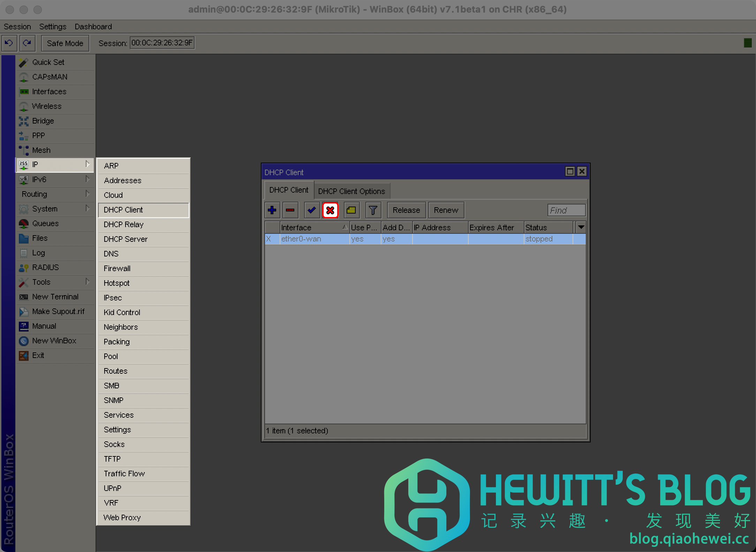Click the Comment (speech bubble) icon in toolbar
756x552 pixels.
[x=351, y=210]
